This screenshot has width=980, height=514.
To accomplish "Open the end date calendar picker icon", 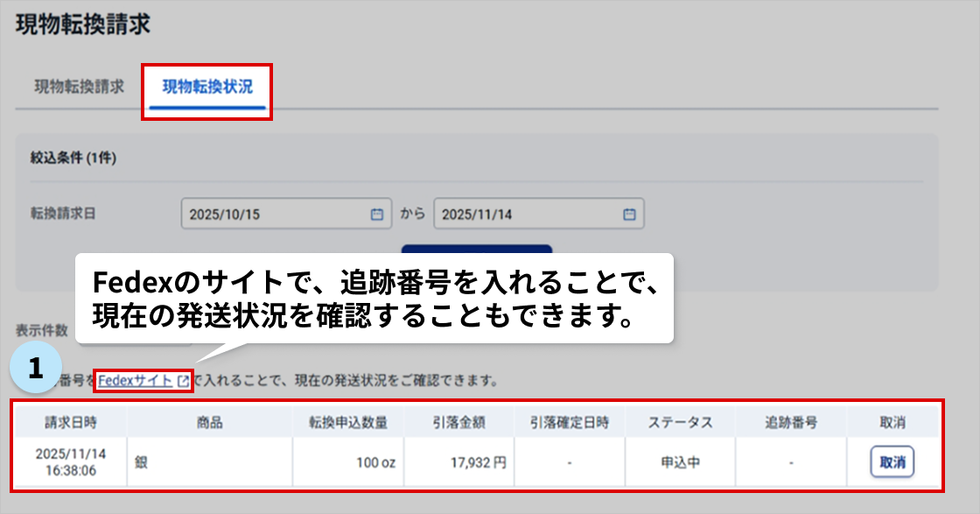I will 628,215.
